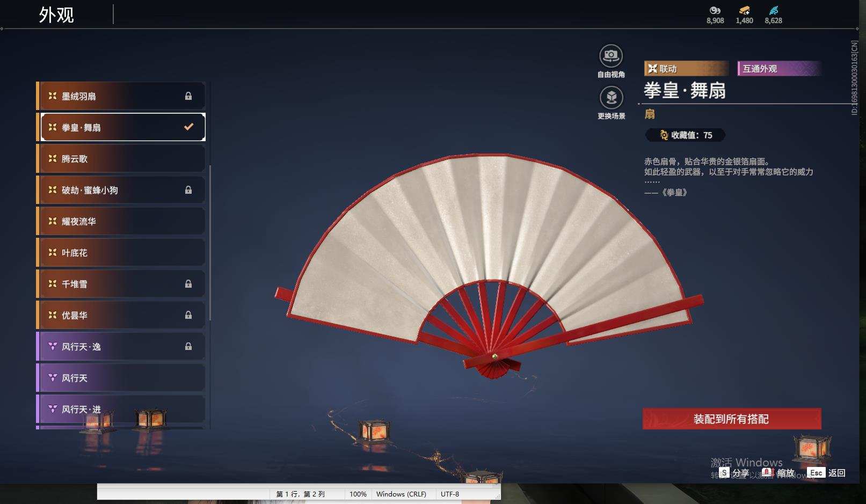
Task: Click the lock icon on 破劫·蜜蜂小狗
Action: point(188,190)
